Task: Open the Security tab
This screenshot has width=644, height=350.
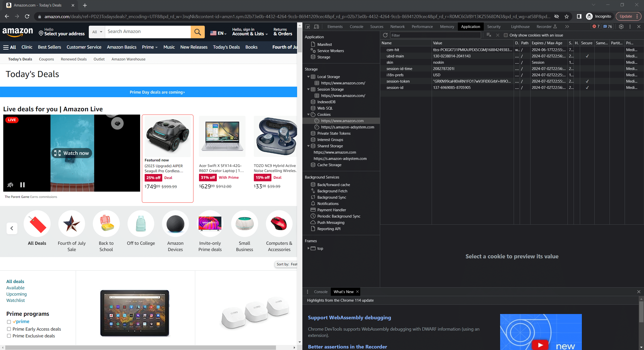Action: coord(494,26)
